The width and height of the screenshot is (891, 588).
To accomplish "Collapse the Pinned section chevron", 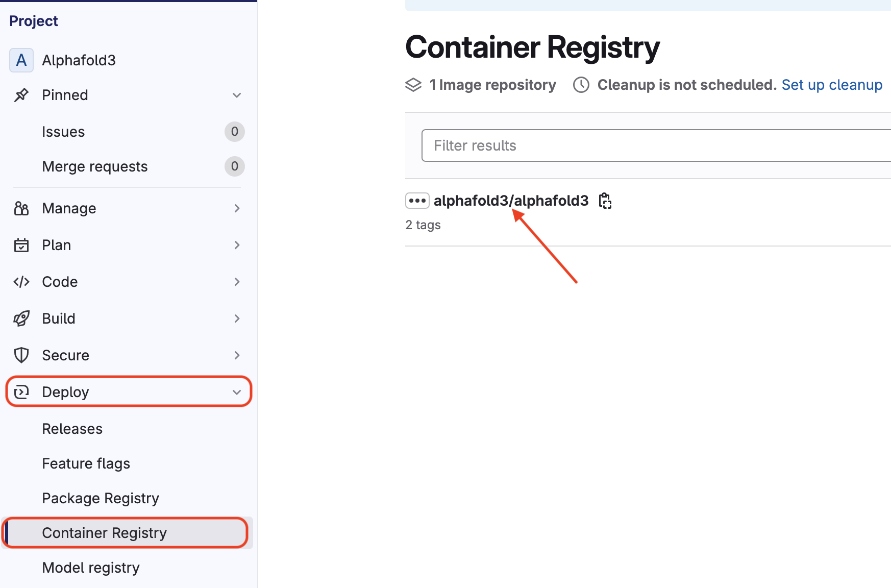I will coord(237,95).
